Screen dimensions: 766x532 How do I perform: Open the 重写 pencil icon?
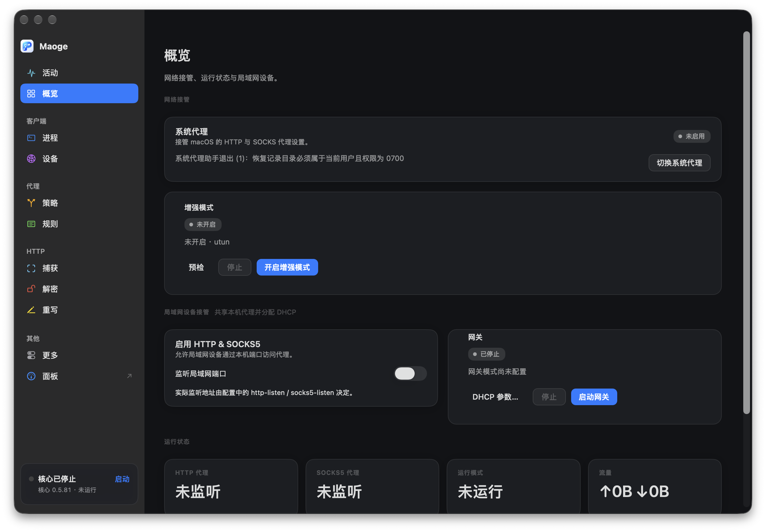coord(31,310)
